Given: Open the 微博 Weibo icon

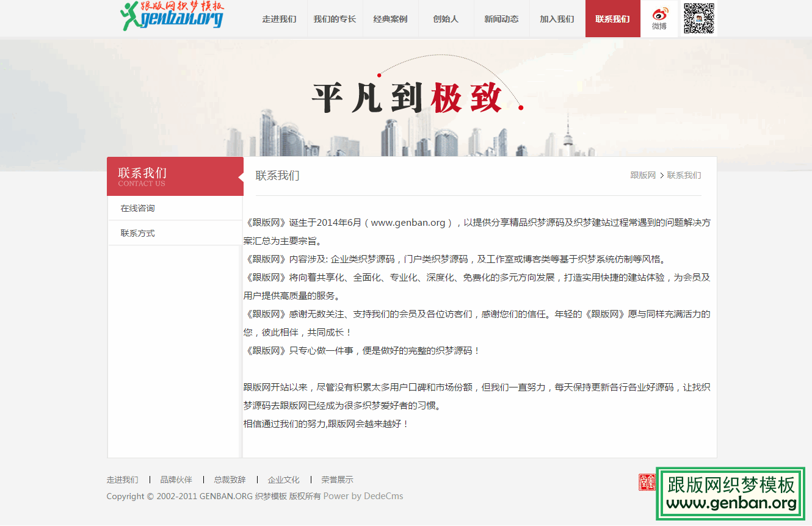Looking at the screenshot, I should [659, 18].
